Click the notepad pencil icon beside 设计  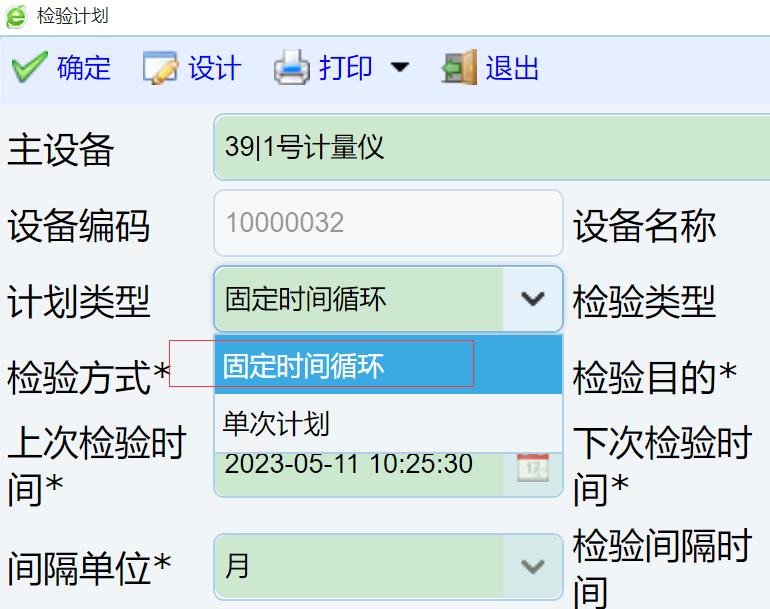click(x=160, y=68)
